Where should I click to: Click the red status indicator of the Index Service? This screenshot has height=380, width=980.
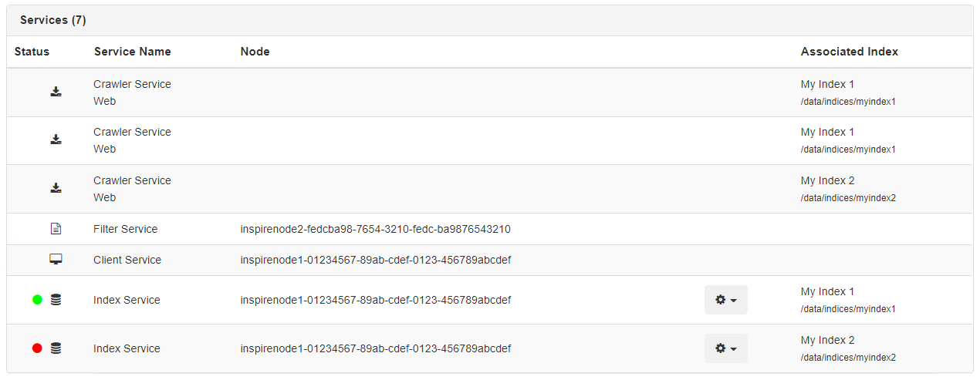(x=37, y=348)
